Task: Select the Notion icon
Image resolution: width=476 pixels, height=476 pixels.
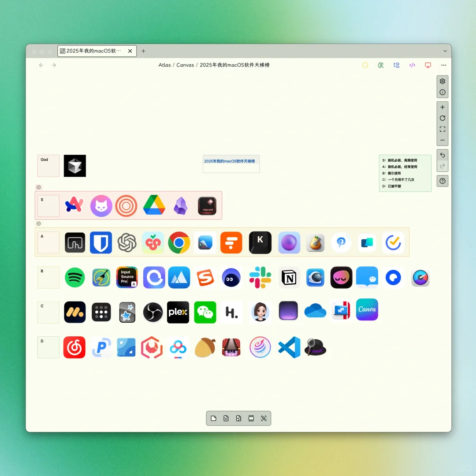Action: click(289, 278)
